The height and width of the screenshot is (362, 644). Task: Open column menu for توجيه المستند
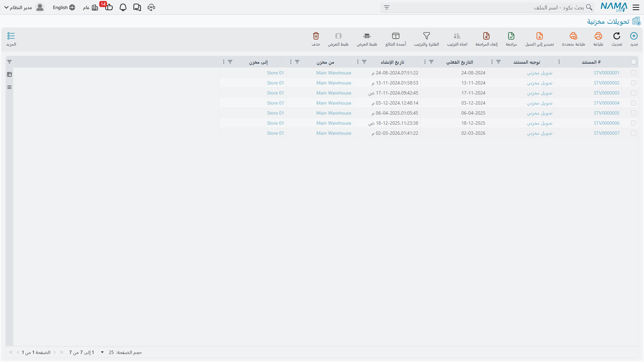[492, 62]
